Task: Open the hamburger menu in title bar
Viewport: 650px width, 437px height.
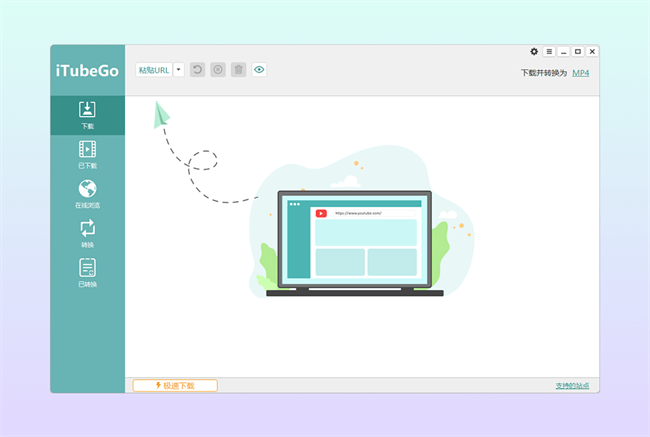Action: point(549,51)
